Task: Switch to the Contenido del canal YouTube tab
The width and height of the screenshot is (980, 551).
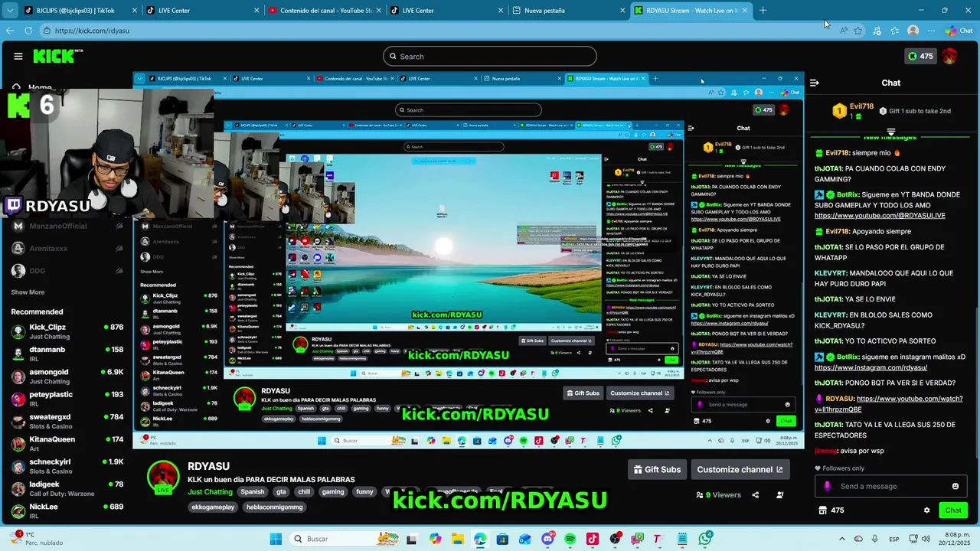Action: point(325,11)
